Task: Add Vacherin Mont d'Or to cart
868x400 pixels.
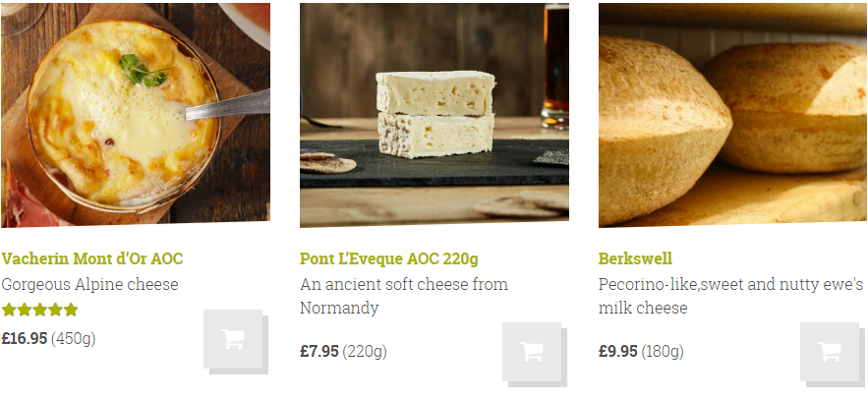Action: pos(233,339)
